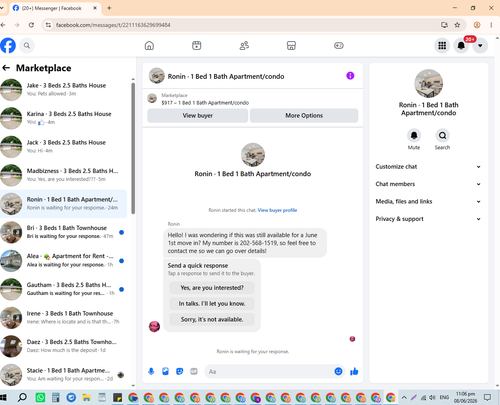Open the View buyer profile link

pyautogui.click(x=277, y=210)
